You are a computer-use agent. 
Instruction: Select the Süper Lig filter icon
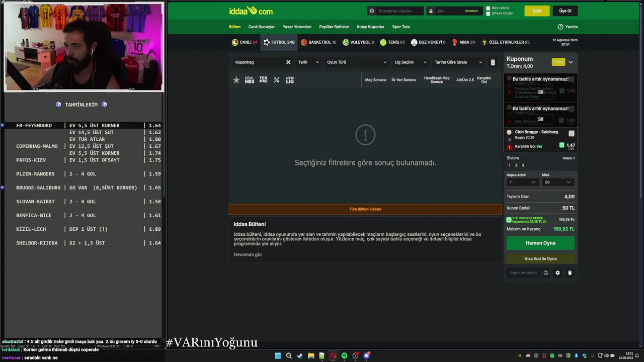coord(290,80)
